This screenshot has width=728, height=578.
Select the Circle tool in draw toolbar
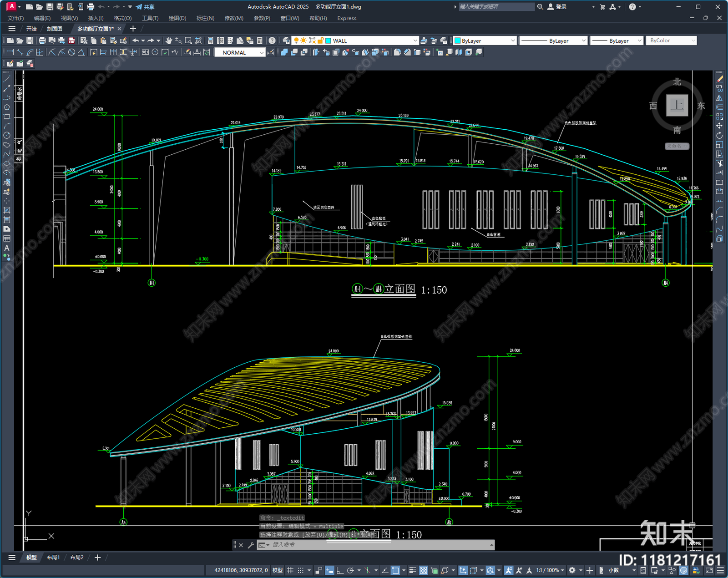(7, 135)
